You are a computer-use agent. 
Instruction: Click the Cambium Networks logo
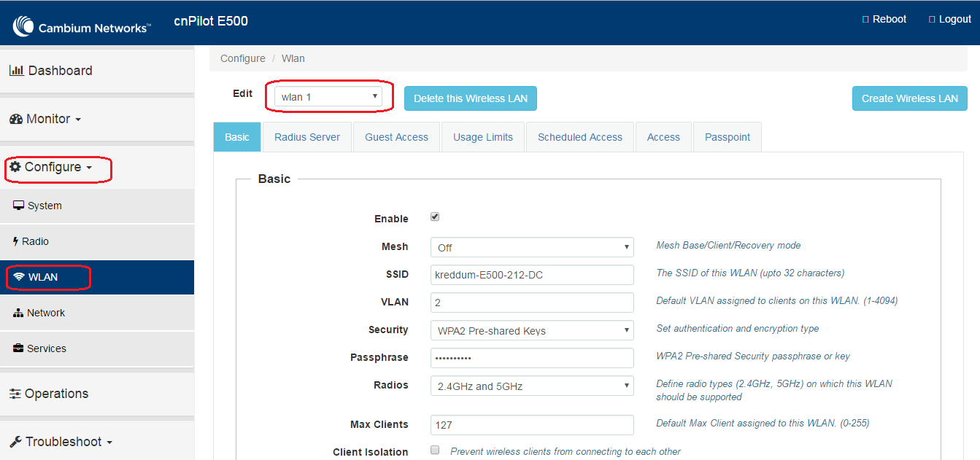tap(82, 27)
